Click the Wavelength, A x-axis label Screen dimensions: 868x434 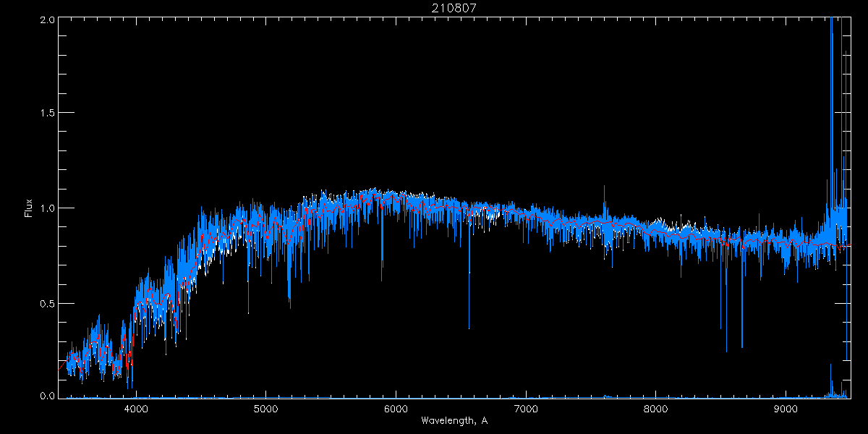tap(454, 421)
